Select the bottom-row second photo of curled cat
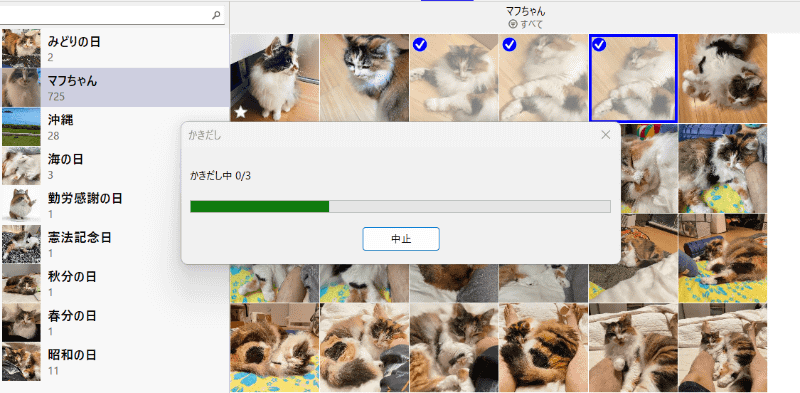The width and height of the screenshot is (800, 393). pyautogui.click(x=364, y=348)
